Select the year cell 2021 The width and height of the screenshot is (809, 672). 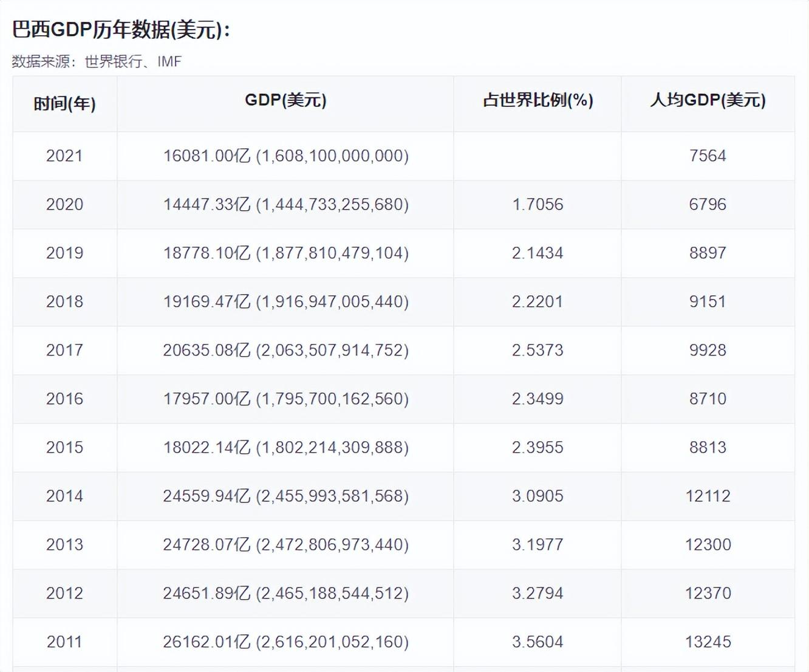point(64,156)
